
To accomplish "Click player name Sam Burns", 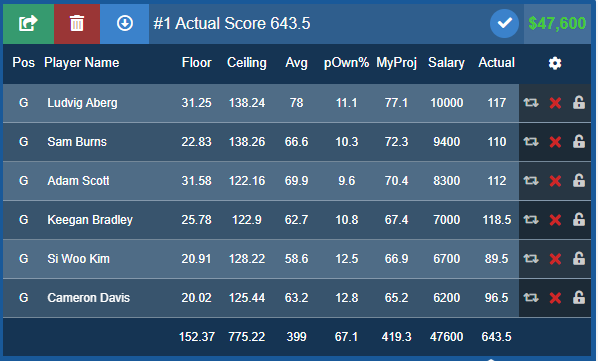I will point(77,142).
